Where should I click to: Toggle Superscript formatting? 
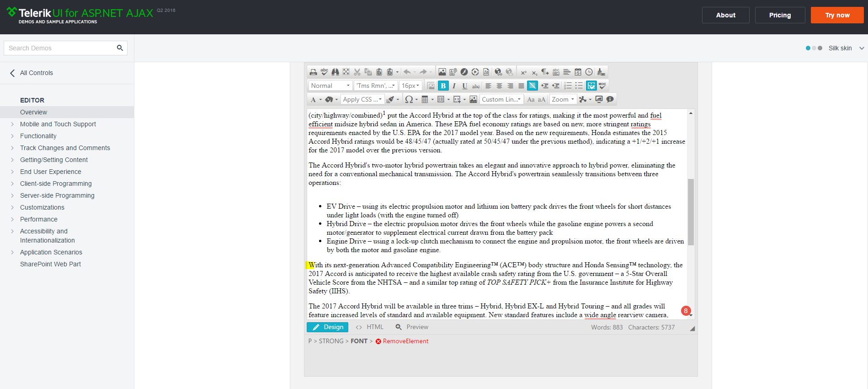(x=523, y=72)
